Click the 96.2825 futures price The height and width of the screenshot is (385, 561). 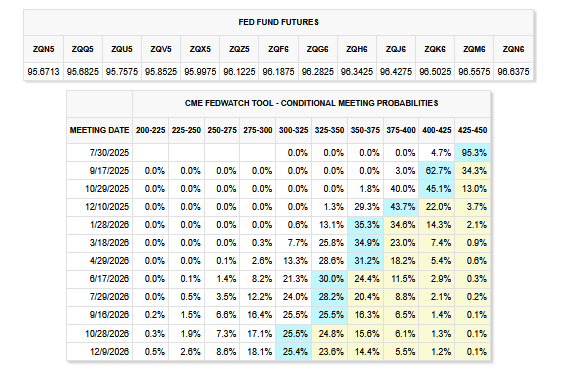pos(317,72)
